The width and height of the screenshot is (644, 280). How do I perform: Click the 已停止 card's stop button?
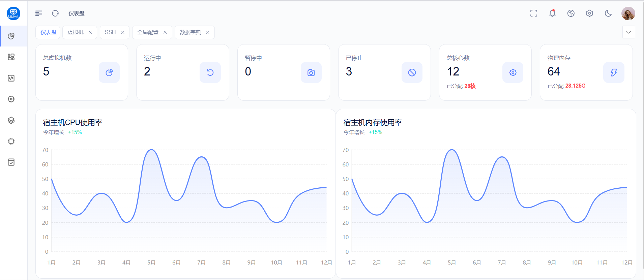412,72
